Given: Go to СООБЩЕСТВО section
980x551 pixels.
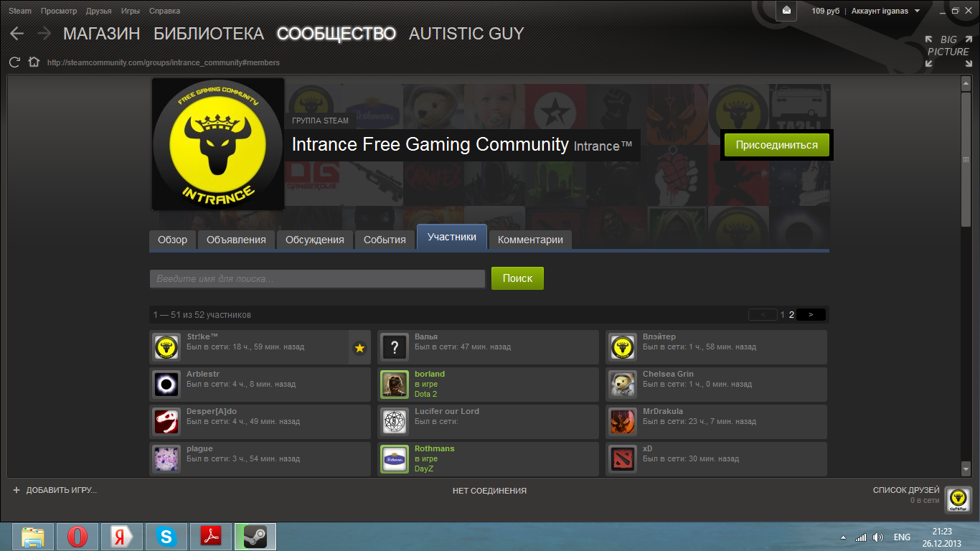Looking at the screenshot, I should tap(336, 34).
